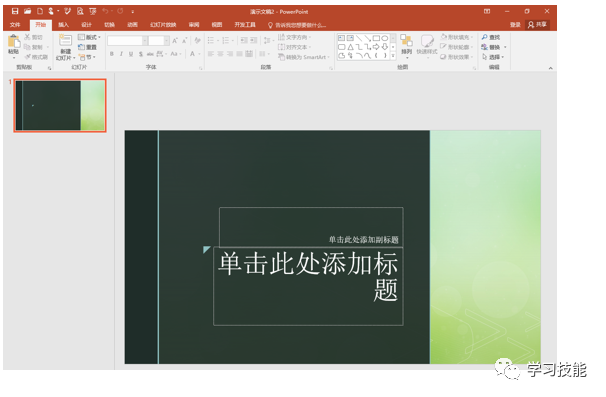
Task: Open the 节 (Section) dropdown
Action: (x=87, y=57)
